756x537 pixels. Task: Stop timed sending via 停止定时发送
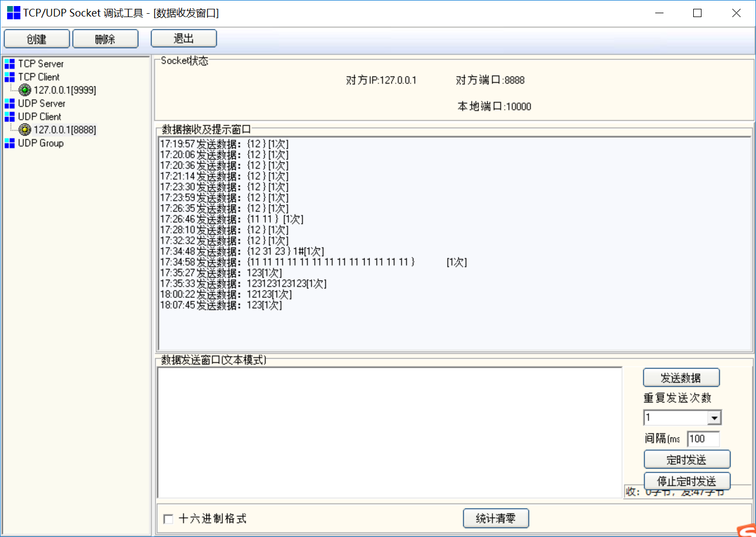[686, 481]
